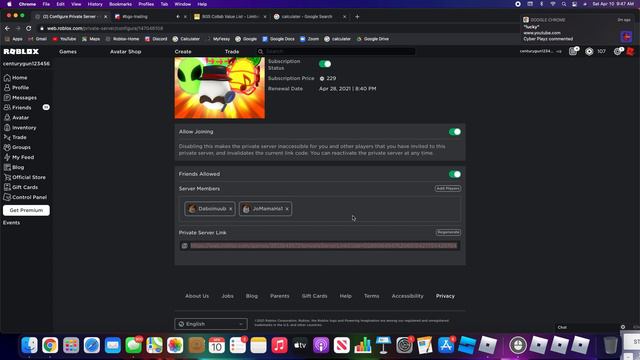The image size is (640, 360).
Task: Toggle the Allow Joining switch
Action: click(x=455, y=132)
